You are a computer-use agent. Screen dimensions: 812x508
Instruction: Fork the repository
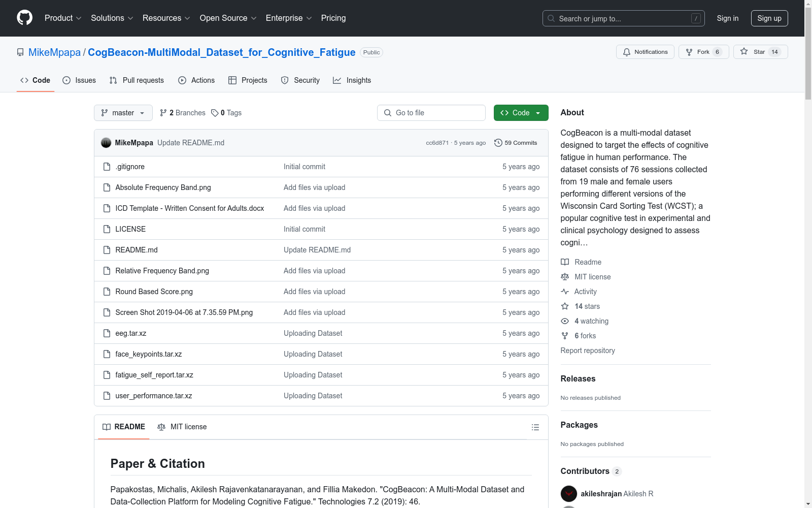tap(704, 52)
